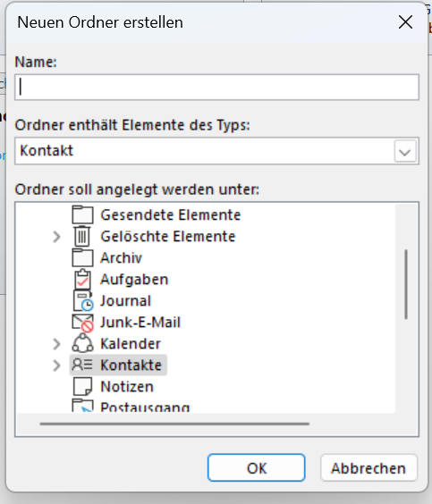Expand the Kontakte folder

(x=56, y=365)
